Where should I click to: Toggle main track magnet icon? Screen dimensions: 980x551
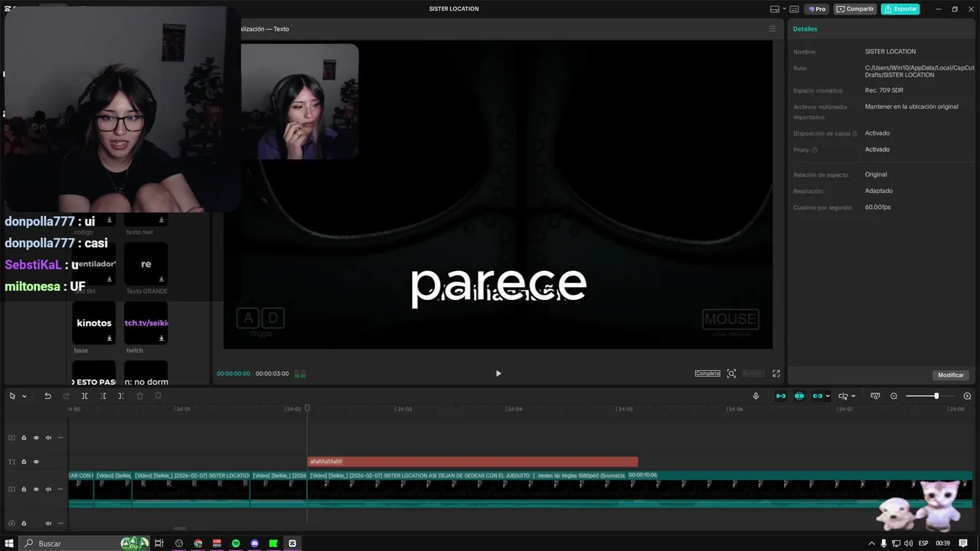tap(780, 396)
